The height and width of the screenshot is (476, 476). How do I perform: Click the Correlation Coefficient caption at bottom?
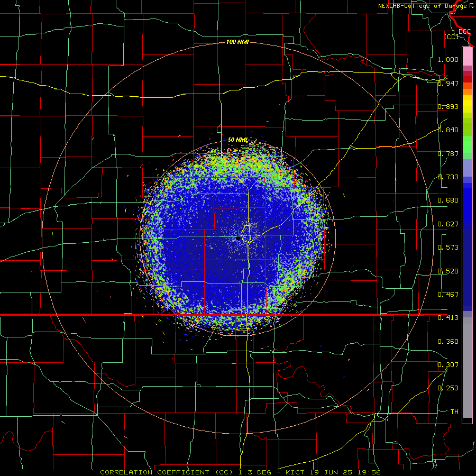tap(240, 472)
